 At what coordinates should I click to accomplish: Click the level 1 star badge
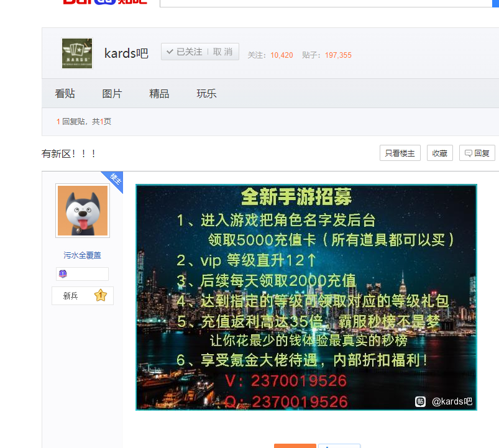[101, 296]
